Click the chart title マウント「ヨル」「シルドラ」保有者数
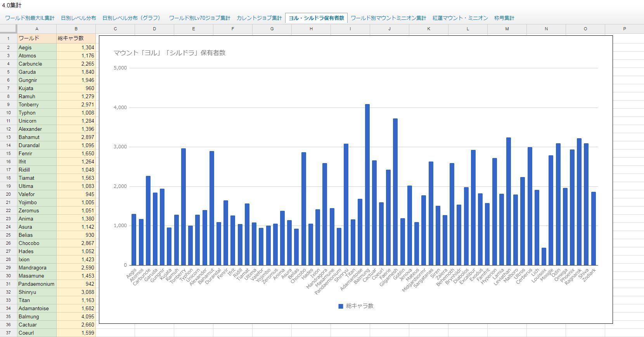The height and width of the screenshot is (337, 644). 170,53
